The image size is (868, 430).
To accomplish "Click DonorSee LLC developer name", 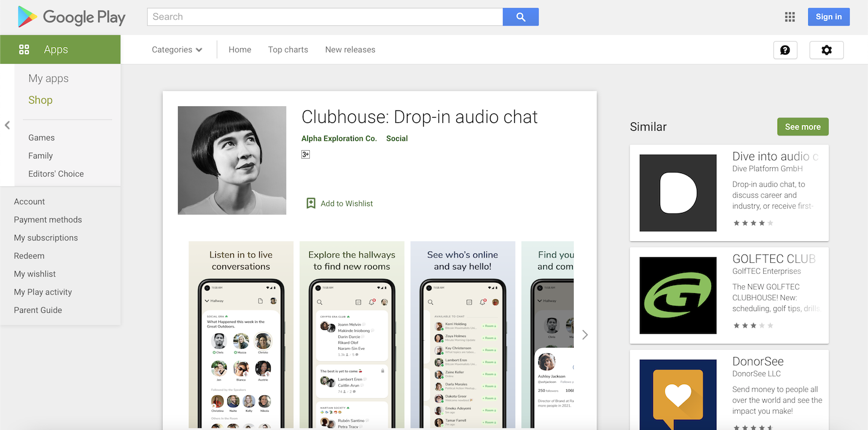I will 756,374.
